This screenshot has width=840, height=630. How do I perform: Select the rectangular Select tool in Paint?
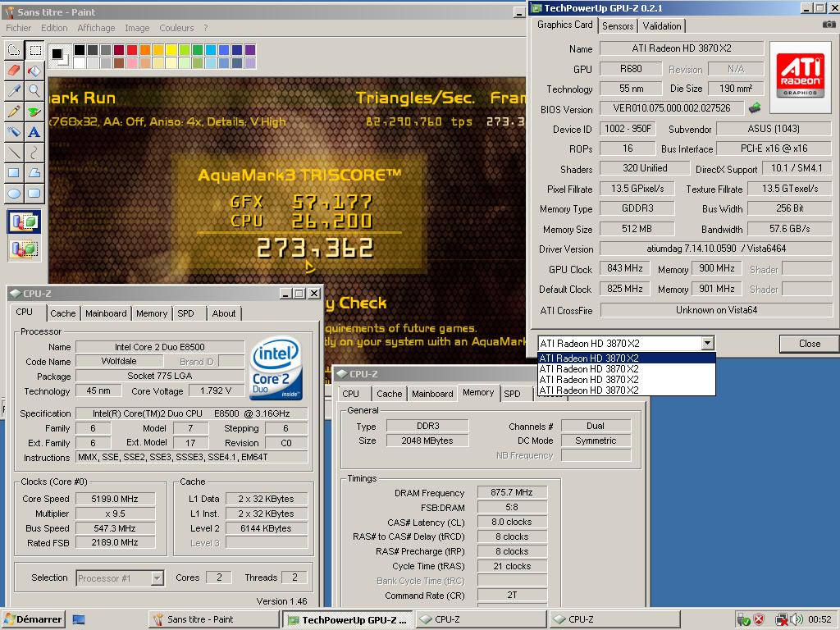pyautogui.click(x=34, y=50)
